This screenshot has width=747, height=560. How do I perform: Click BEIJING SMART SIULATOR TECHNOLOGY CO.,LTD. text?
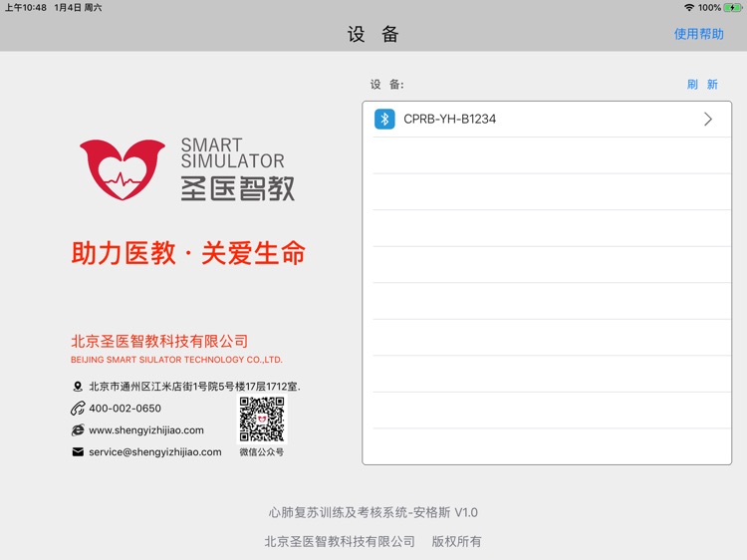[x=176, y=360]
